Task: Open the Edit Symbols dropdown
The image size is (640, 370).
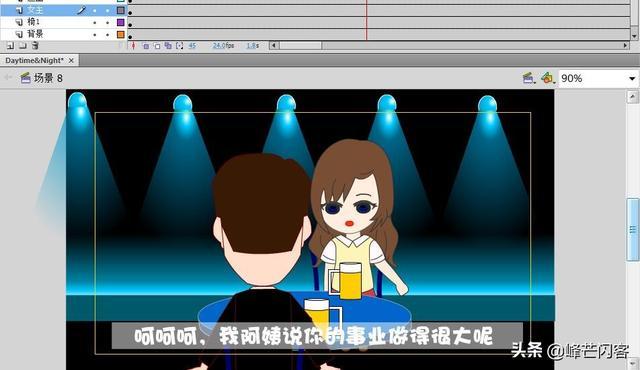Action: click(x=548, y=78)
